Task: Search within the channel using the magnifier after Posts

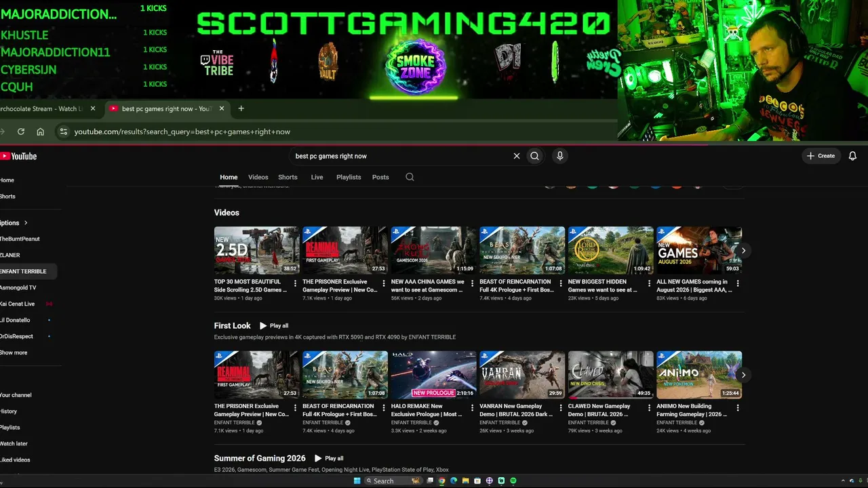Action: click(410, 177)
